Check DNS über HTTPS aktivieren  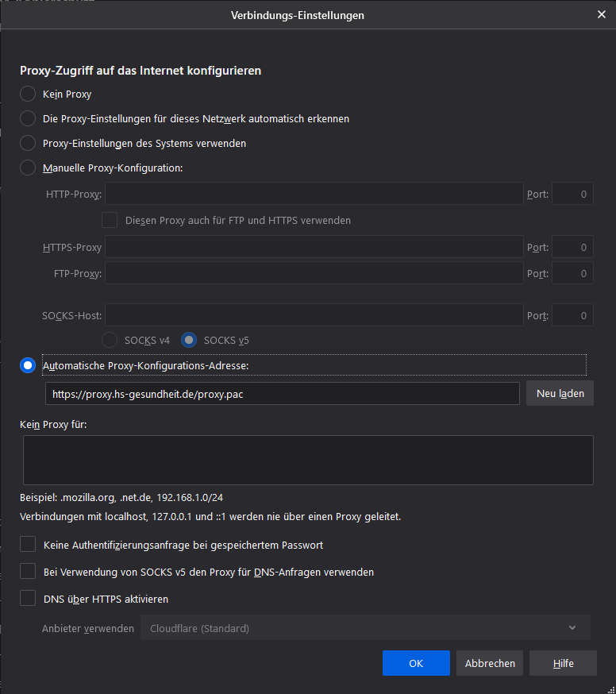tap(29, 599)
